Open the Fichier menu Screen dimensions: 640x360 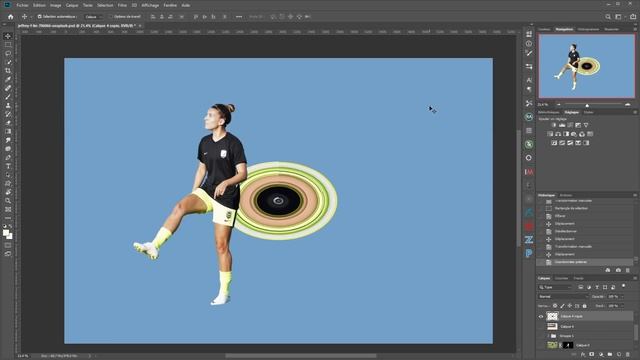click(22, 5)
